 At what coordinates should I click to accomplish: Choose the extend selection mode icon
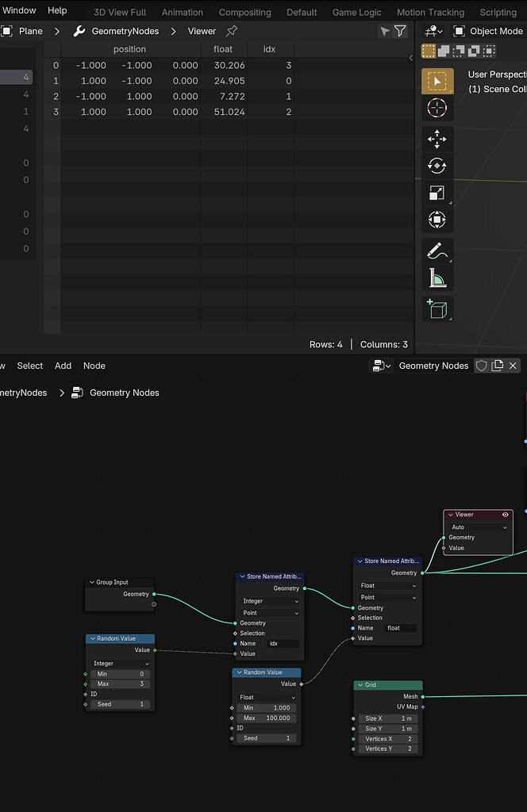(444, 51)
